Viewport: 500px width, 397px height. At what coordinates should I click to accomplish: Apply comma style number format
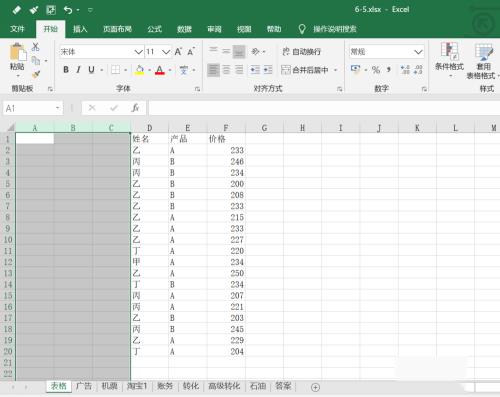[x=389, y=70]
